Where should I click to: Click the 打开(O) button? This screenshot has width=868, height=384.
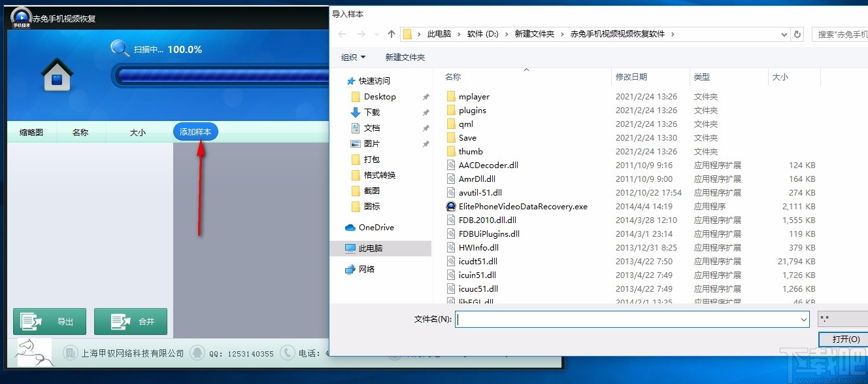[843, 339]
